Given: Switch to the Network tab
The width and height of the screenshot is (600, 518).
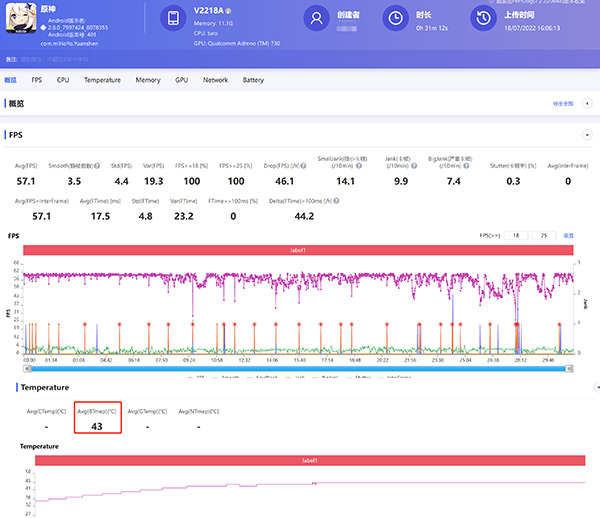Looking at the screenshot, I should (x=215, y=80).
